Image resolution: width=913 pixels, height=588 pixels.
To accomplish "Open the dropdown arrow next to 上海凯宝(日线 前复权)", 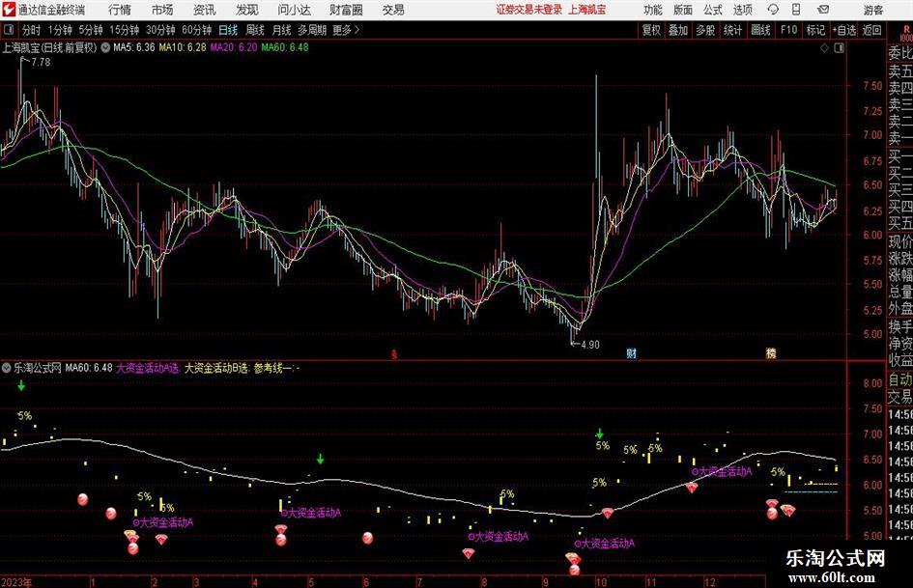I will click(x=105, y=47).
